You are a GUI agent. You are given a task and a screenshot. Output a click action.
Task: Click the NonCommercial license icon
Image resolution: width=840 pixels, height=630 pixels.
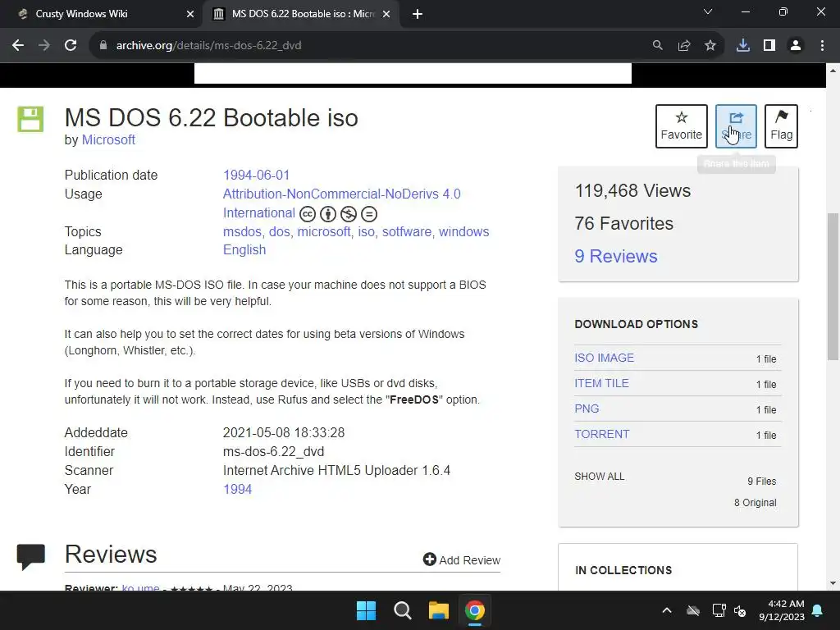pyautogui.click(x=348, y=214)
